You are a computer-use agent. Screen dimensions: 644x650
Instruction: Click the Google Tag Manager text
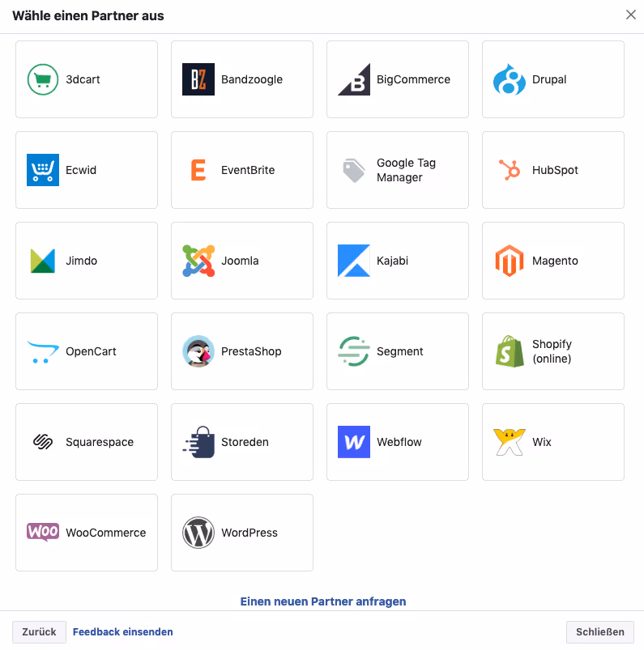[406, 170]
